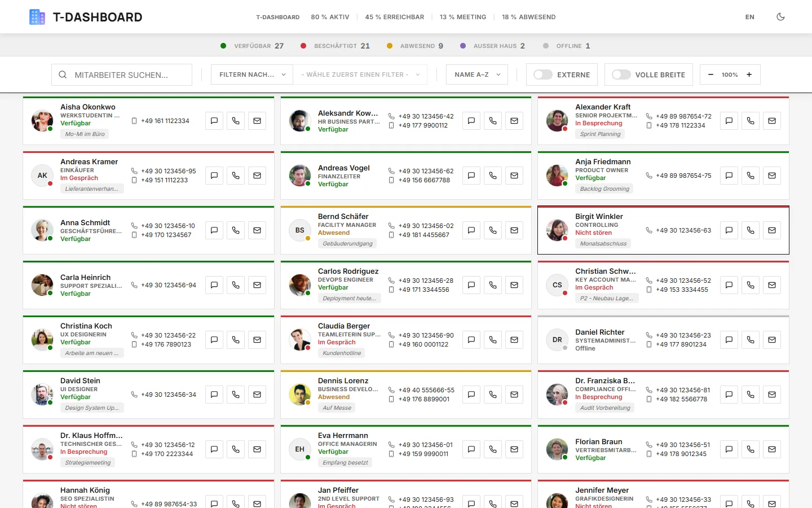The image size is (812, 508).
Task: Filter by Offline status
Action: click(567, 46)
